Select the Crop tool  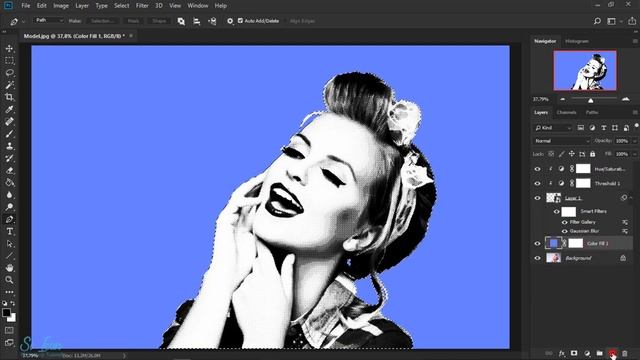9,97
